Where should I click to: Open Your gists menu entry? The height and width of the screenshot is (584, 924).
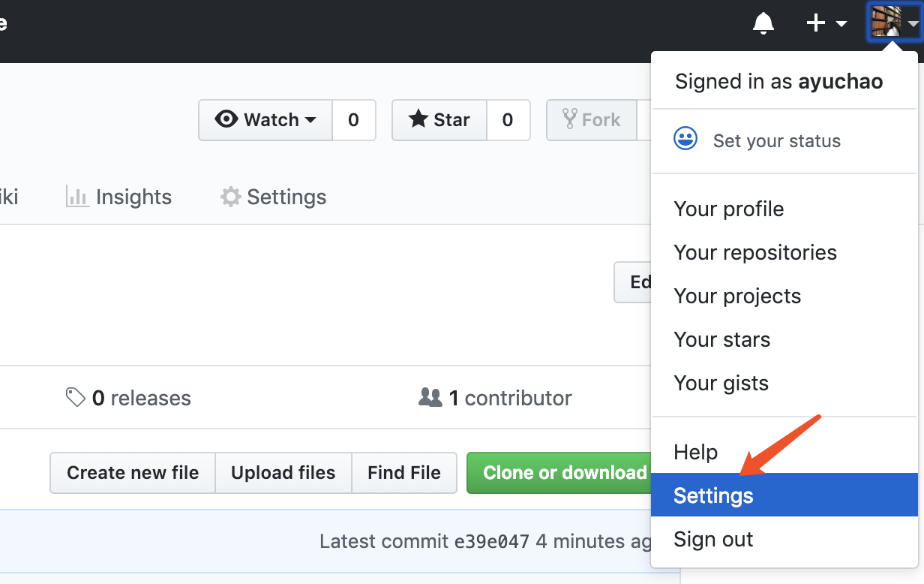(721, 383)
